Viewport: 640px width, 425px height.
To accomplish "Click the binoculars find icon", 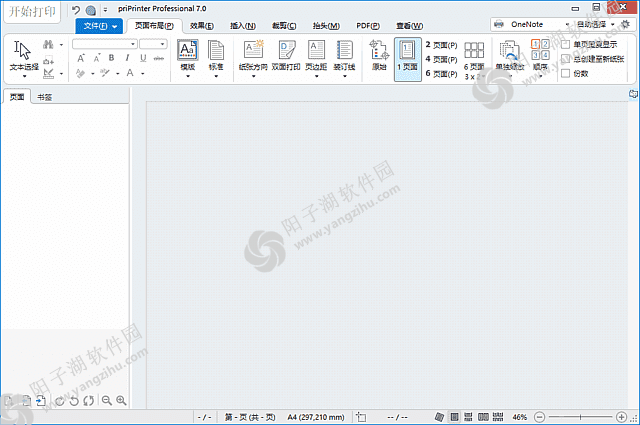I will (x=49, y=45).
